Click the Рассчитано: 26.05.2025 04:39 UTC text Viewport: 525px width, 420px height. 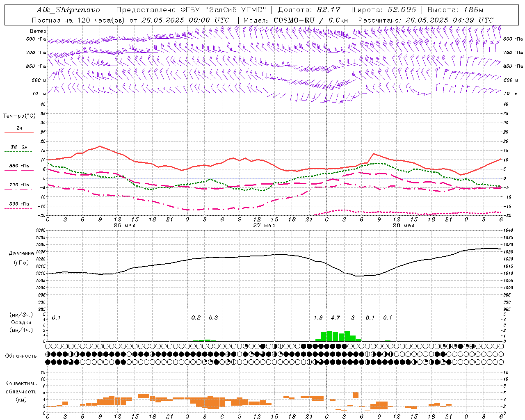tap(426, 20)
